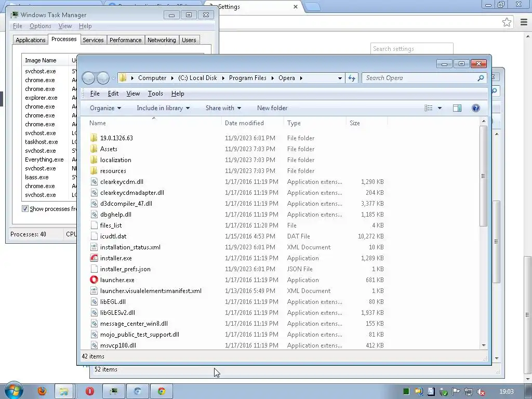This screenshot has width=532, height=399.
Task: Click the Opera taskbar icon
Action: tap(89, 392)
